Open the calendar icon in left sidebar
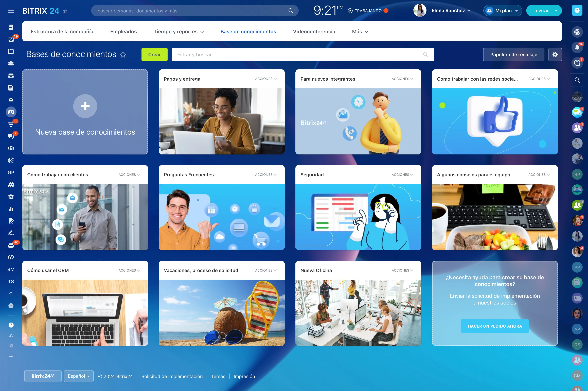This screenshot has width=588, height=391. click(x=11, y=51)
